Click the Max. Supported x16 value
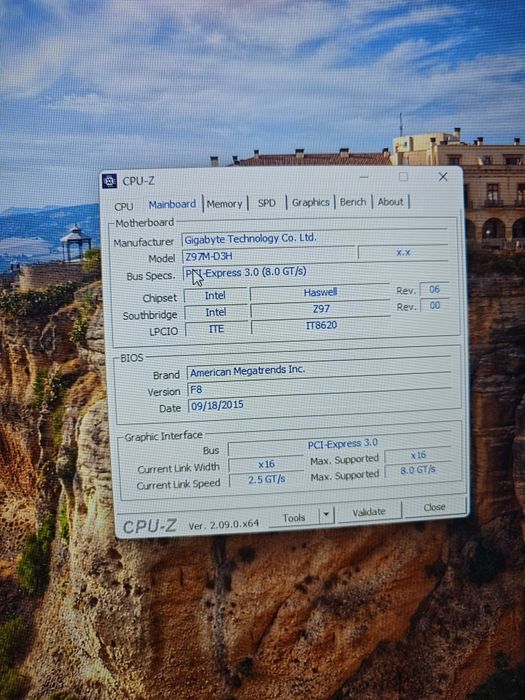This screenshot has height=700, width=525. [x=418, y=455]
